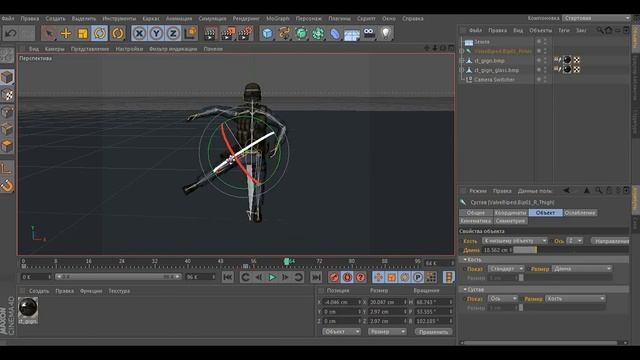Select the live selection arrow tool
The image size is (640, 360).
pos(49,33)
